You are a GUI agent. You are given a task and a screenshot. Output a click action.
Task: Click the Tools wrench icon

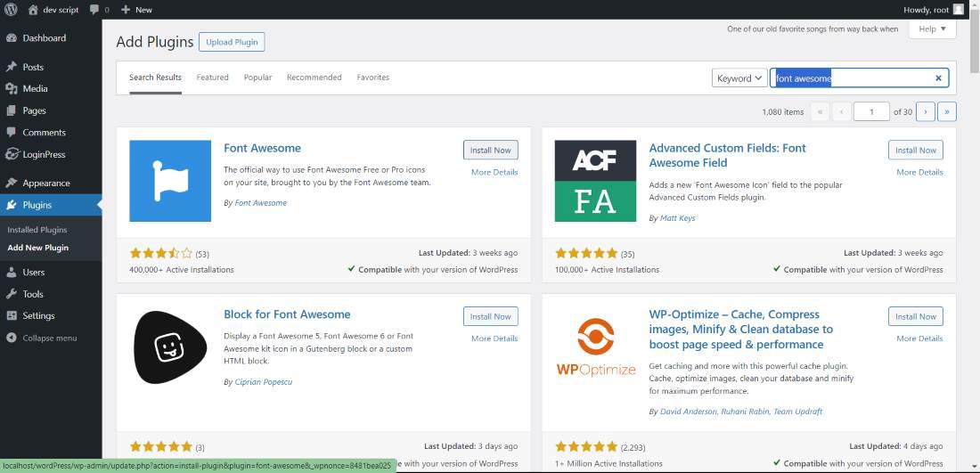[x=12, y=294]
